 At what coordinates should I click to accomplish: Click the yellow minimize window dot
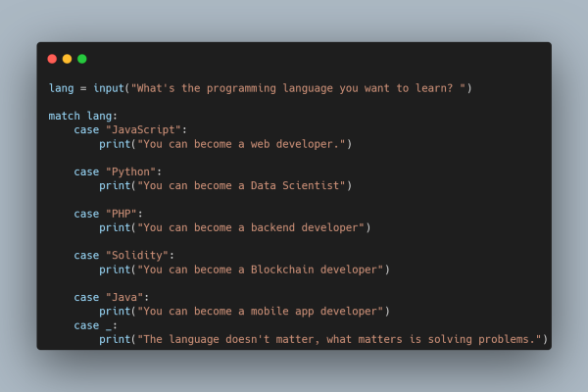67,59
